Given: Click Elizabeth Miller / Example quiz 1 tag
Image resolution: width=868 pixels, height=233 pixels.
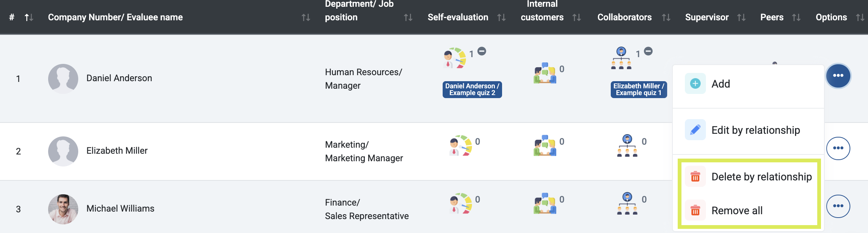Looking at the screenshot, I should 639,89.
